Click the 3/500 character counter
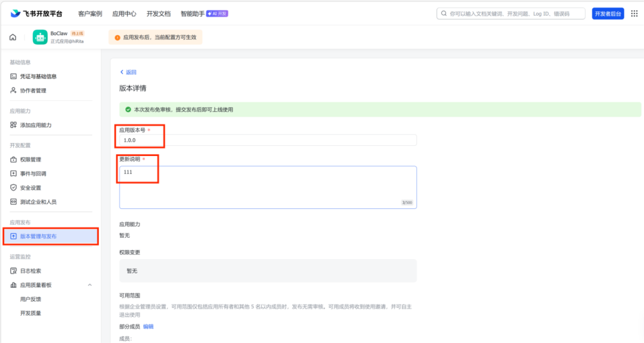Image resolution: width=644 pixels, height=343 pixels. pos(407,202)
